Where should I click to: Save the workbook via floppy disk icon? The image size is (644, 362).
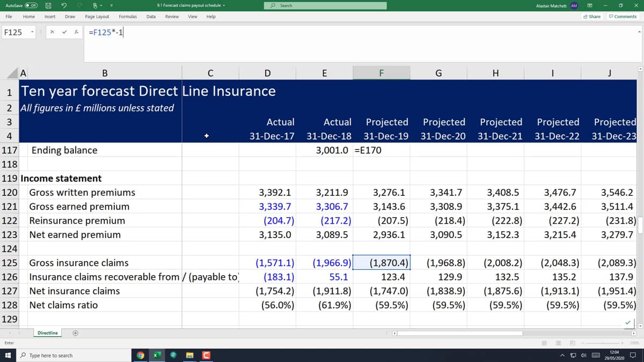tap(48, 5)
